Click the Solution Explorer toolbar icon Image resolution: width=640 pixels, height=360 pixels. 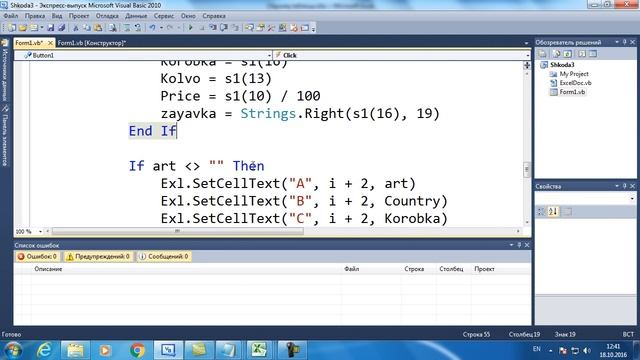pyautogui.click(x=249, y=28)
